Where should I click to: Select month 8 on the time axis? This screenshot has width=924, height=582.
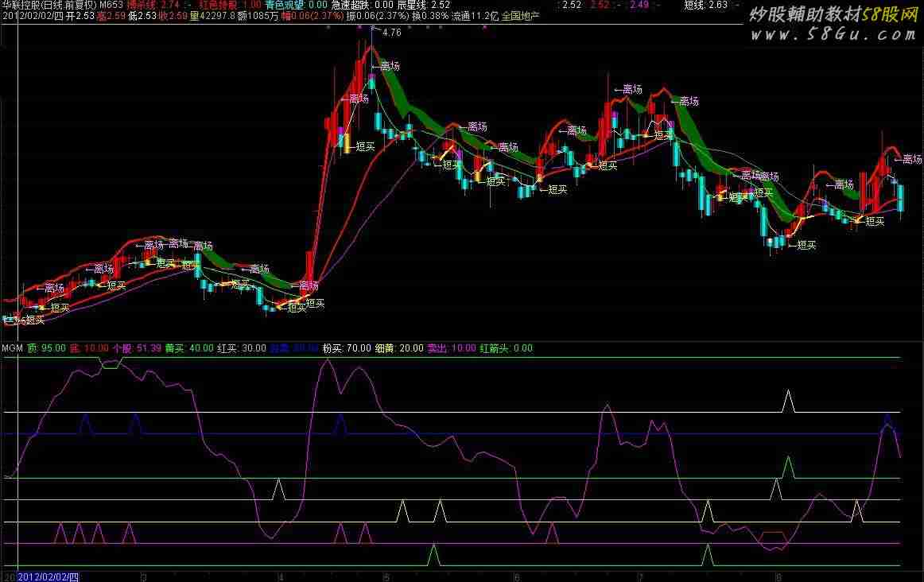tap(776, 576)
